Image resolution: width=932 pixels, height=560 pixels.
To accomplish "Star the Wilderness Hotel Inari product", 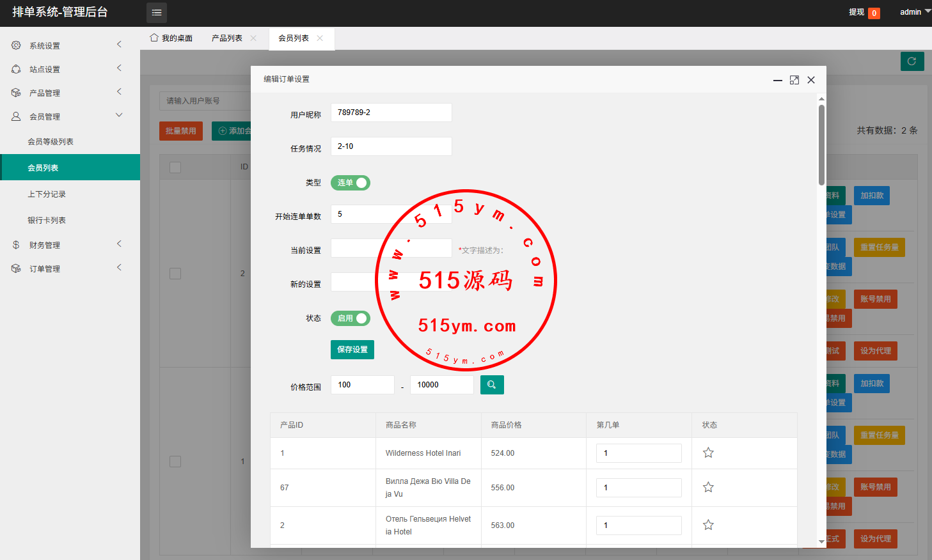I will pyautogui.click(x=708, y=453).
